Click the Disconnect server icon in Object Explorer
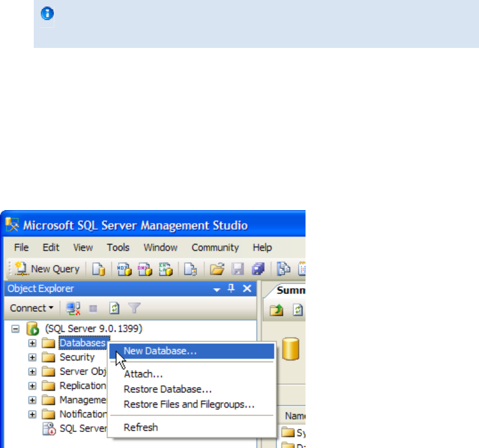Viewport: 479px width, 448px height. [73, 308]
